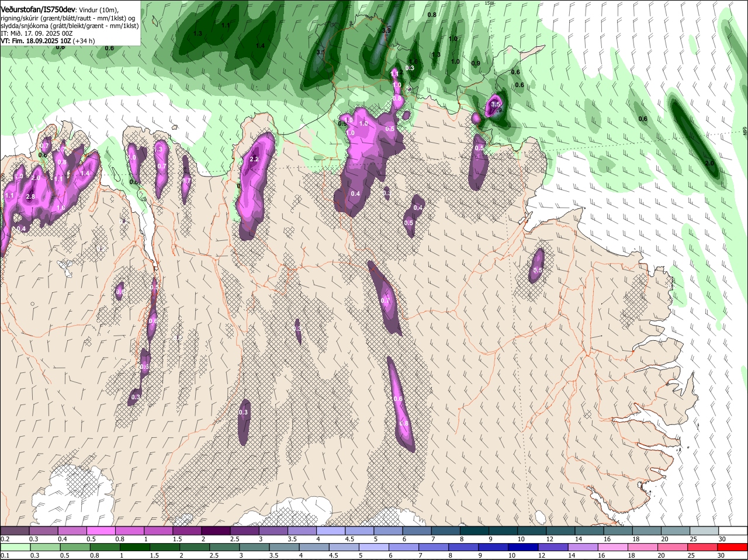Click the 0.2 swatch in upper snow legend row
The image size is (748, 560).
click(15, 530)
